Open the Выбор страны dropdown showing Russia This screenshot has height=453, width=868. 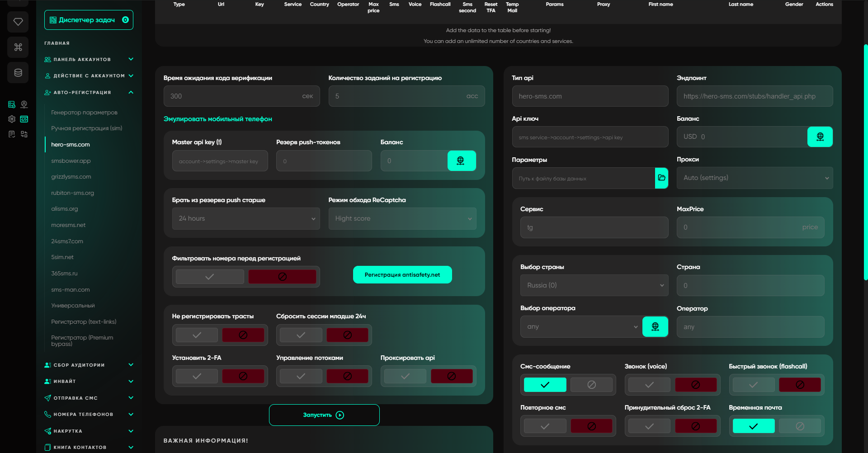(594, 285)
